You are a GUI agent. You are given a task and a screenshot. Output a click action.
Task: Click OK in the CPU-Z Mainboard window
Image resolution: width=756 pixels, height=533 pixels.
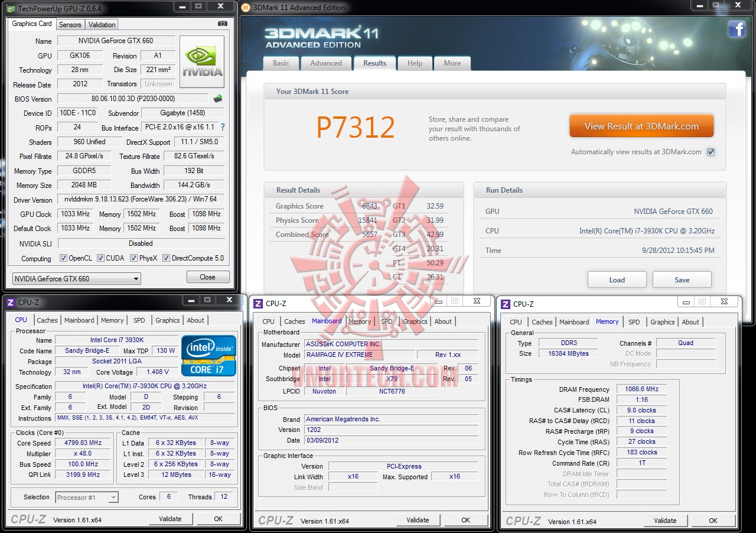(466, 520)
